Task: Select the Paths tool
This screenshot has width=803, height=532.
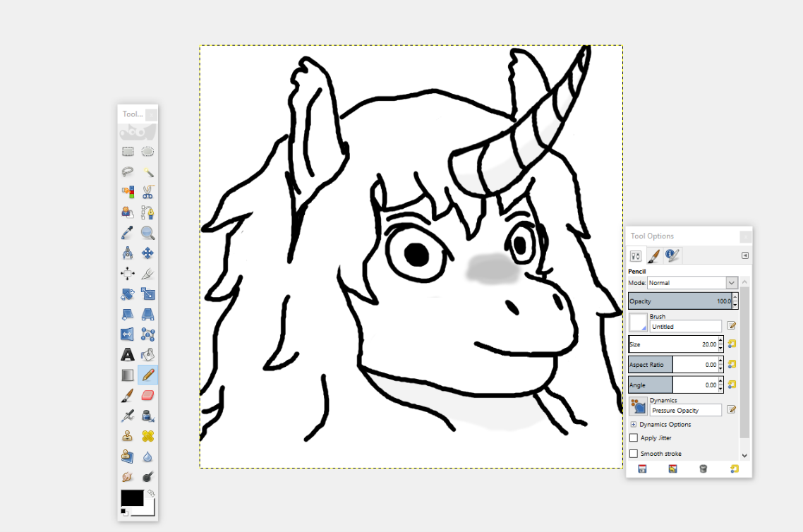Action: pyautogui.click(x=147, y=212)
